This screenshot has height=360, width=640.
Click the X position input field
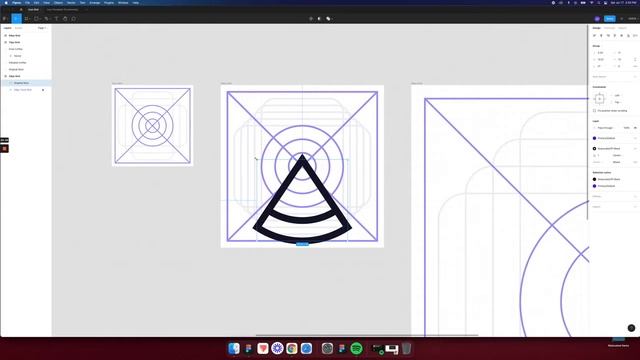[x=602, y=53]
